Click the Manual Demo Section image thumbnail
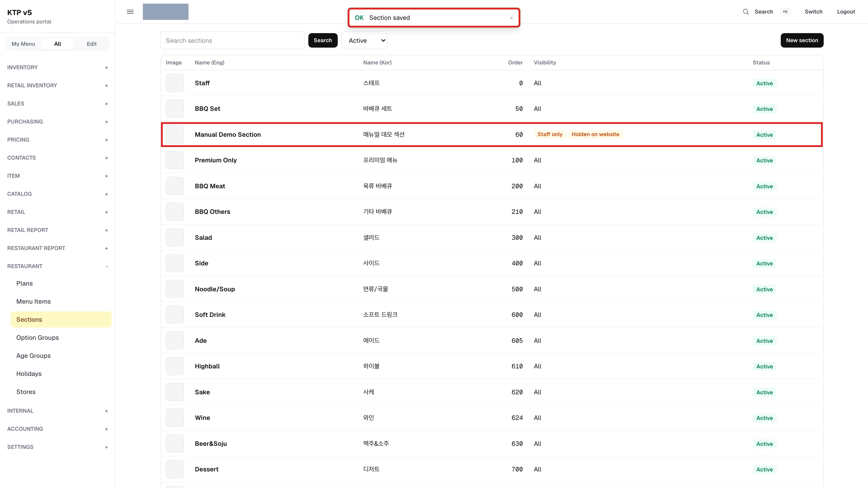This screenshot has width=868, height=488. point(175,134)
